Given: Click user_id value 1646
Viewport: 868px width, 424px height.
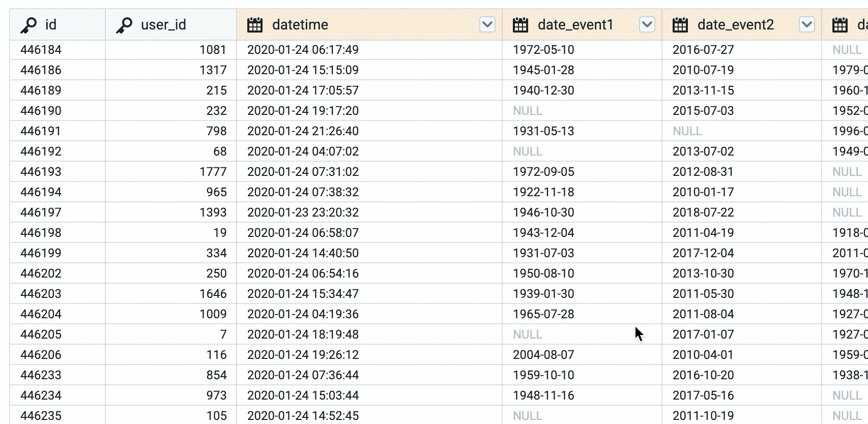Looking at the screenshot, I should coord(213,294).
